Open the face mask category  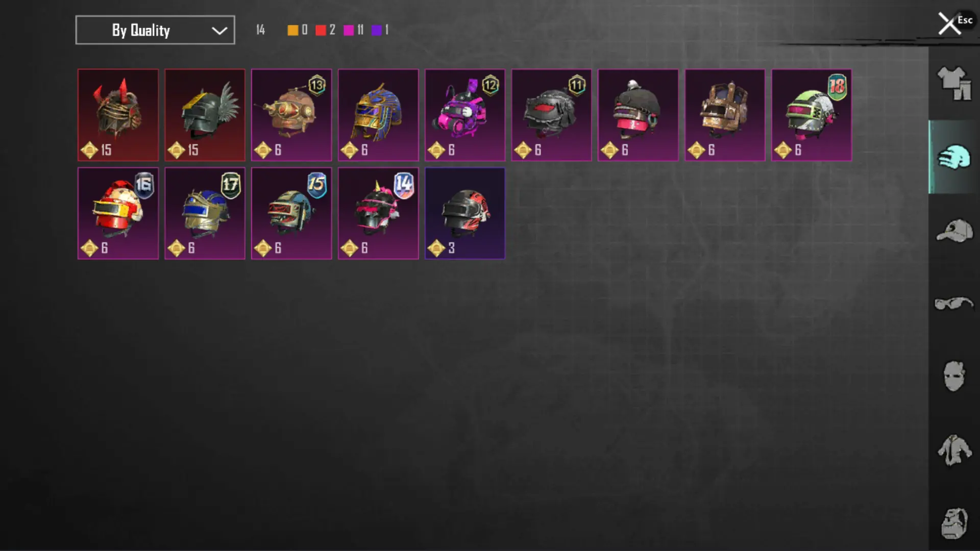tap(954, 377)
